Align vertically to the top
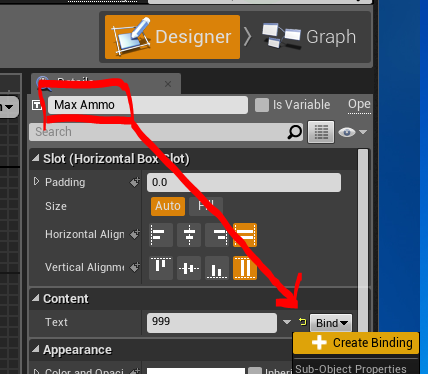Screen dimensions: 428x374 (161, 268)
